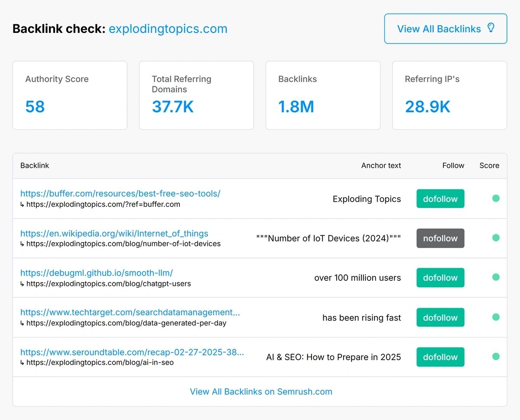
Task: Click the green score dot in buffer.com row
Action: pos(496,198)
